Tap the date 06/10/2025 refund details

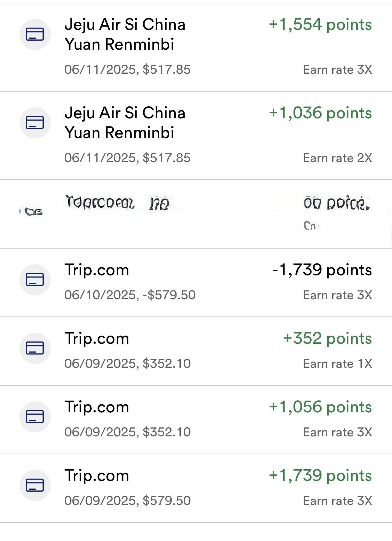point(130,295)
